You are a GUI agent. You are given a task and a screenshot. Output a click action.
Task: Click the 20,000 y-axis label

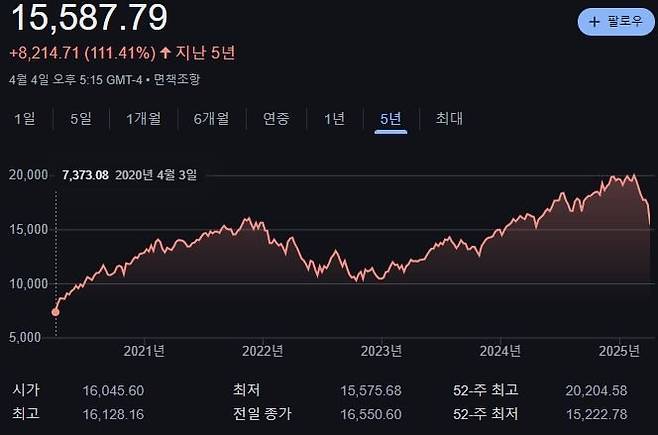(x=29, y=175)
